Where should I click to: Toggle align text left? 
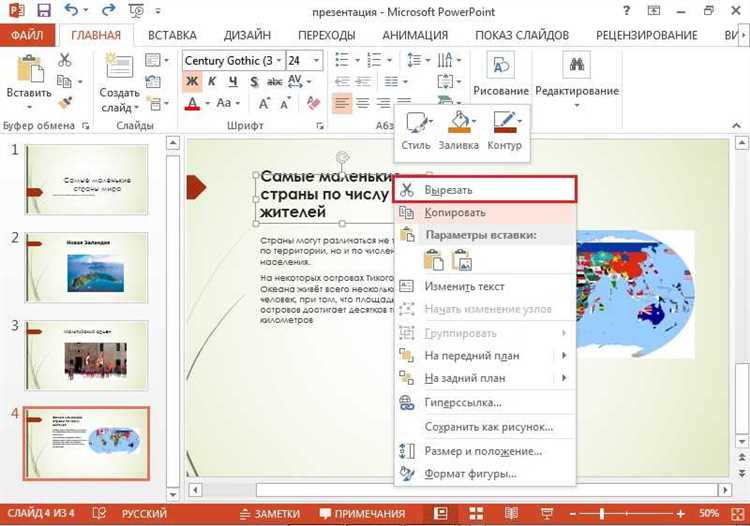342,103
